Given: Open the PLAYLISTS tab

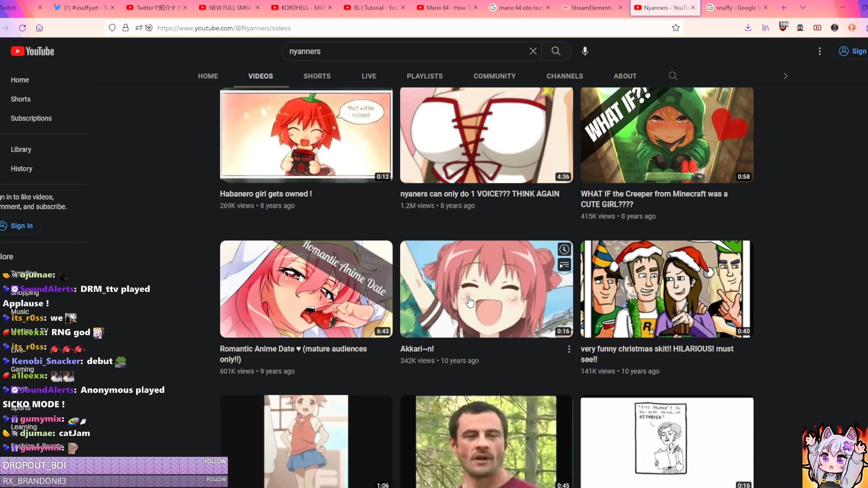Looking at the screenshot, I should [425, 76].
